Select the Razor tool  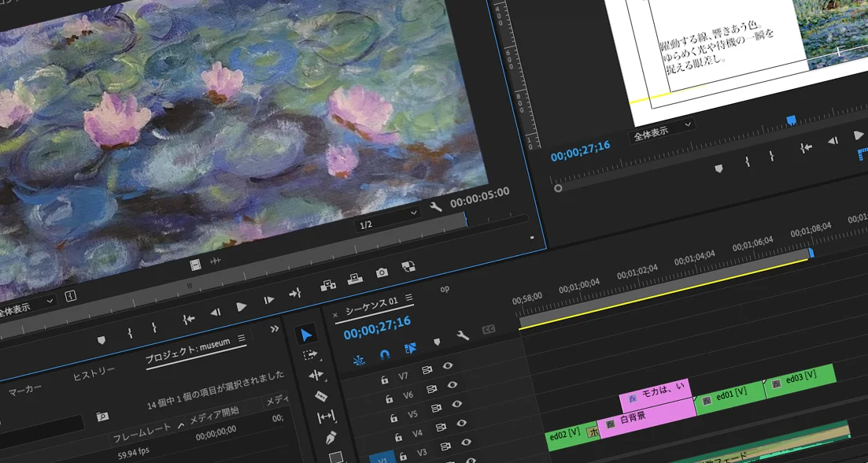320,396
